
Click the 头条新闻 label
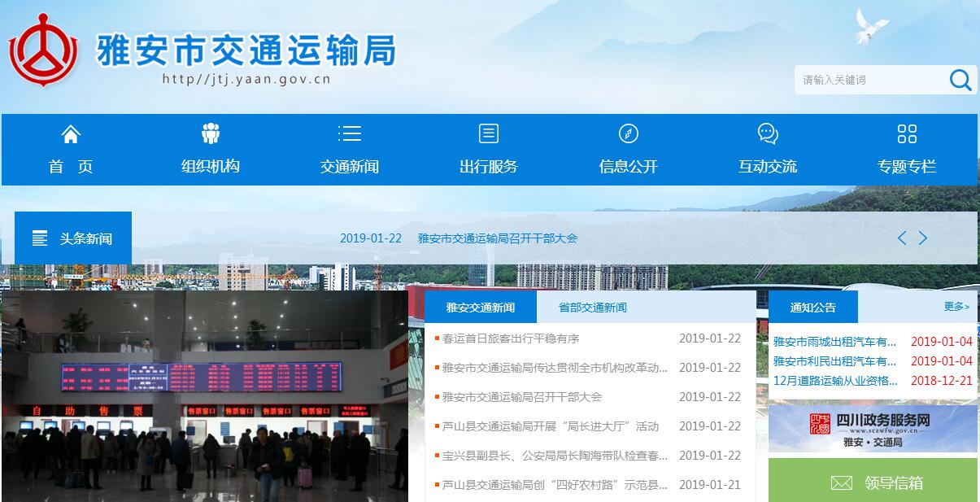point(85,238)
